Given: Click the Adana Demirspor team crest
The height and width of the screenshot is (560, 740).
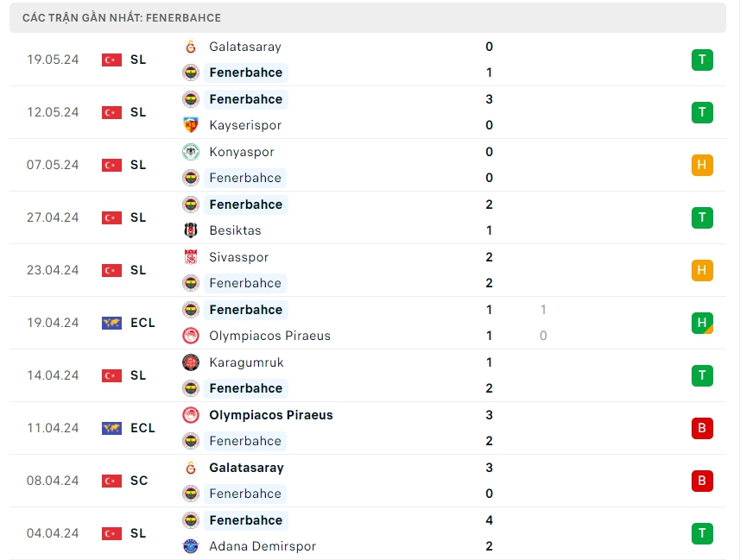Looking at the screenshot, I should pos(191,546).
